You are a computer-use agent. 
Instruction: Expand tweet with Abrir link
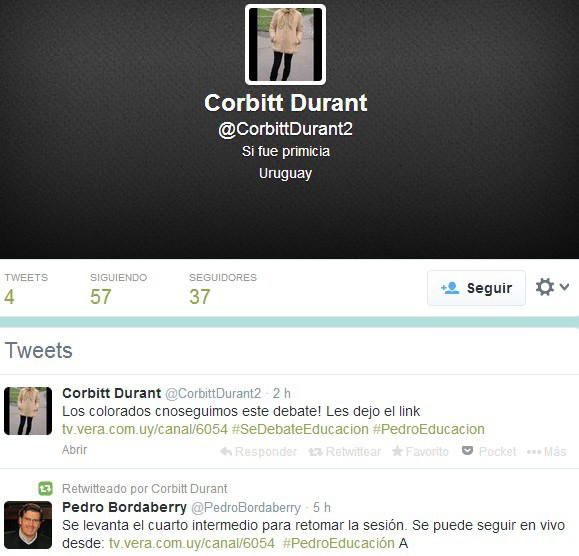point(75,450)
